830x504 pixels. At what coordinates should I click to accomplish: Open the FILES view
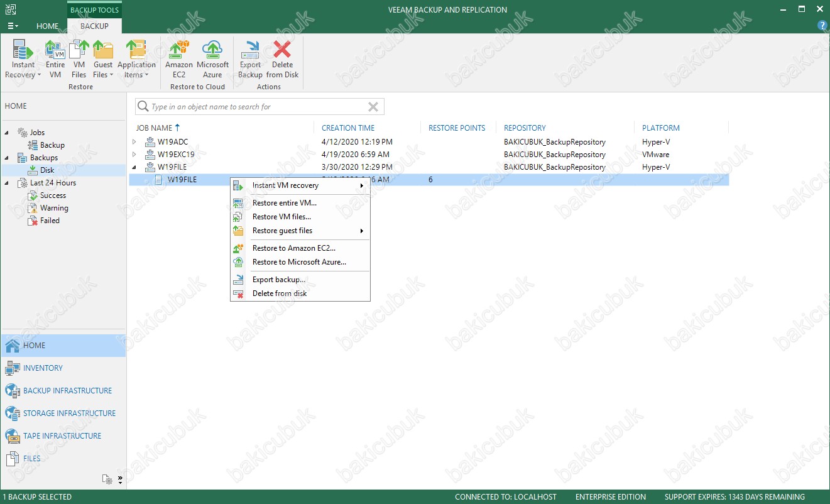click(x=63, y=459)
